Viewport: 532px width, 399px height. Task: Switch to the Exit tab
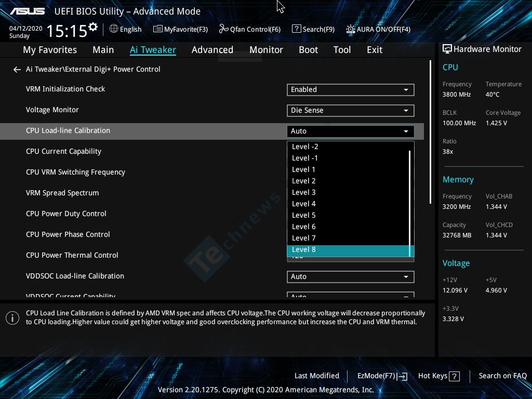[x=375, y=50]
